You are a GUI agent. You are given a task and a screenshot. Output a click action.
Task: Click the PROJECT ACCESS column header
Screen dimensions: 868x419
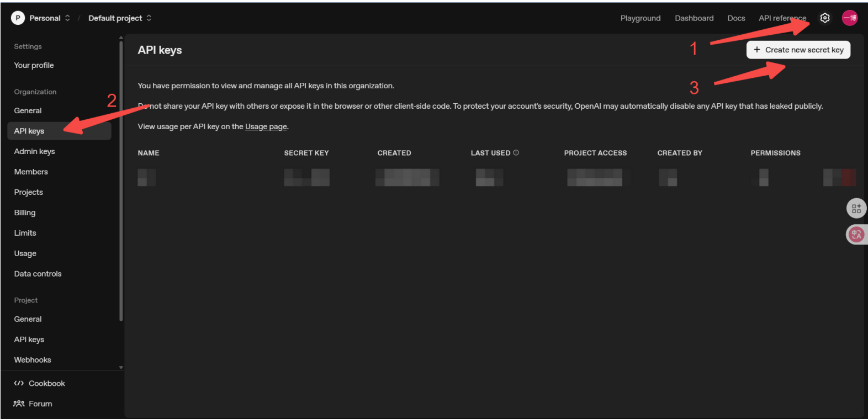pyautogui.click(x=595, y=153)
